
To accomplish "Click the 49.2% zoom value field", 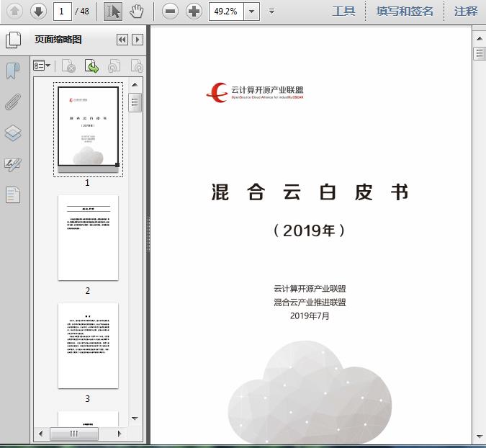I will [x=226, y=12].
